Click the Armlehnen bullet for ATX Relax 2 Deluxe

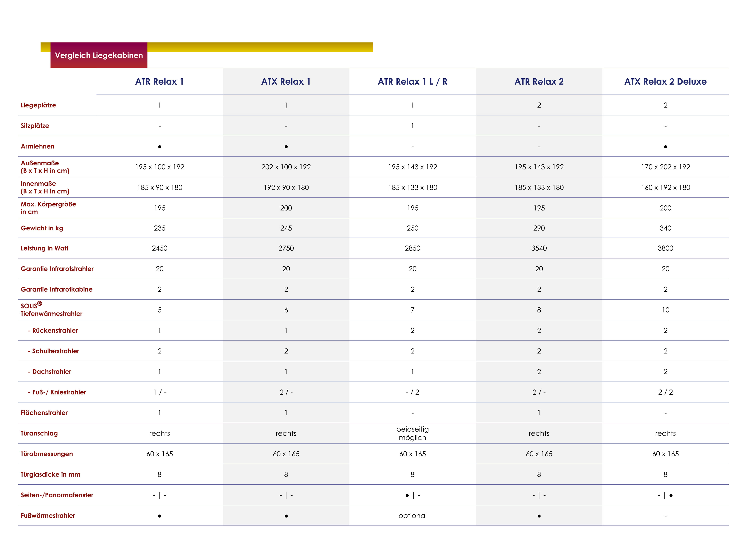pyautogui.click(x=665, y=147)
